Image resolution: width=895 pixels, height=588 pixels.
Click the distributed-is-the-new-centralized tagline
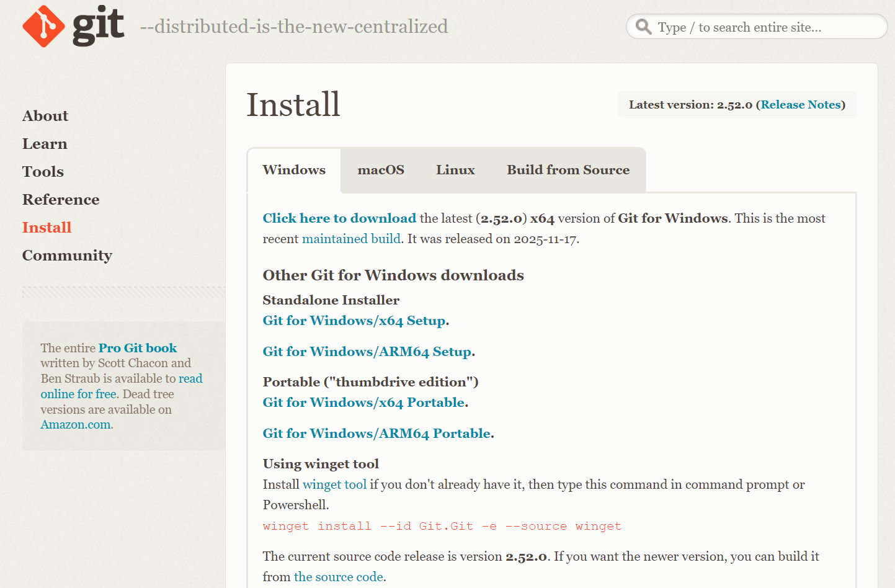(x=294, y=27)
